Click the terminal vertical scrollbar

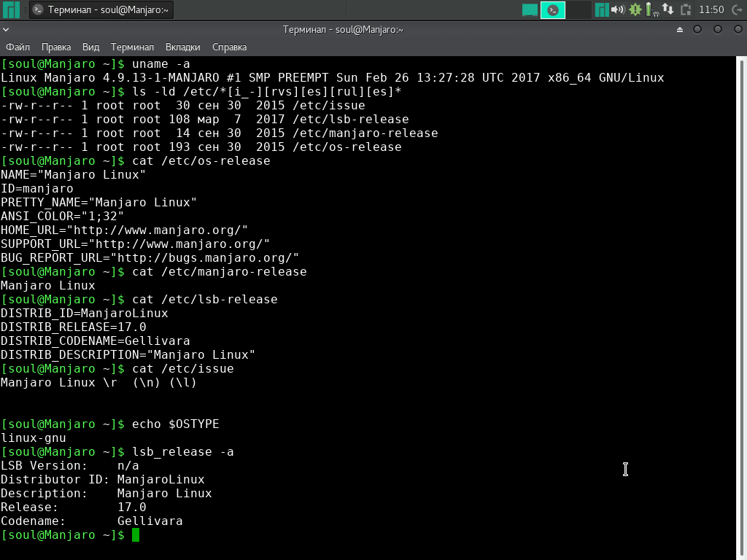(742, 308)
